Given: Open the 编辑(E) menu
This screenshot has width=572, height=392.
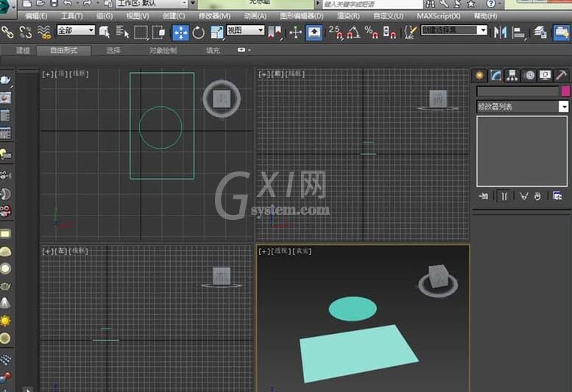Looking at the screenshot, I should pyautogui.click(x=36, y=16).
